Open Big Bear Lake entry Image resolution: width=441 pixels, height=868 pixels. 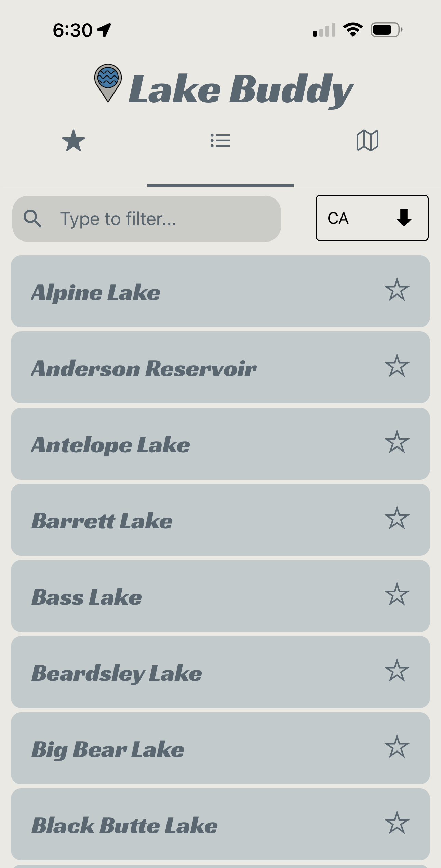(x=220, y=748)
